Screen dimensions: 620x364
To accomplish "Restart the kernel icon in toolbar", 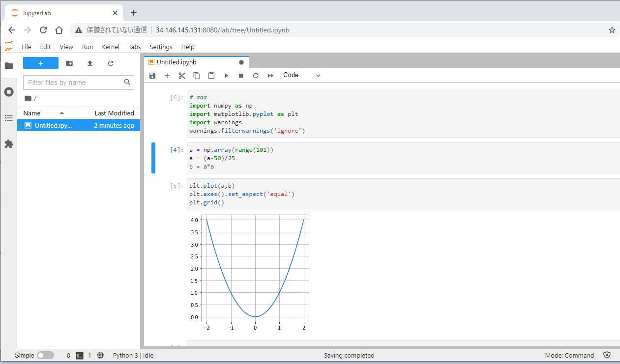I will [256, 76].
